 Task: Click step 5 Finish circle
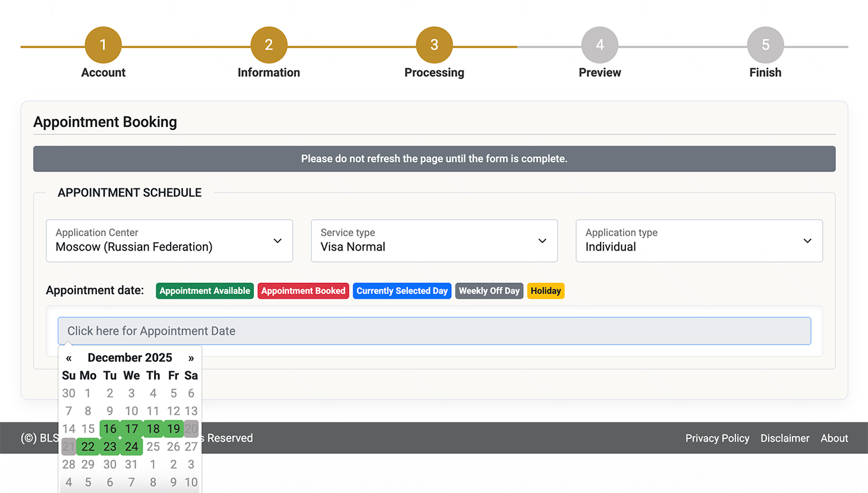765,45
